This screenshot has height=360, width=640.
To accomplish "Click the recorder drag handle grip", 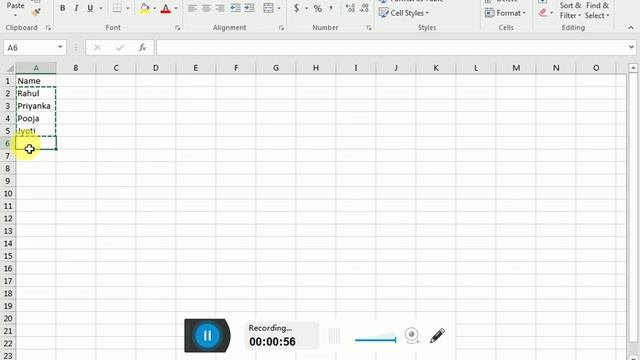I will coord(334,336).
